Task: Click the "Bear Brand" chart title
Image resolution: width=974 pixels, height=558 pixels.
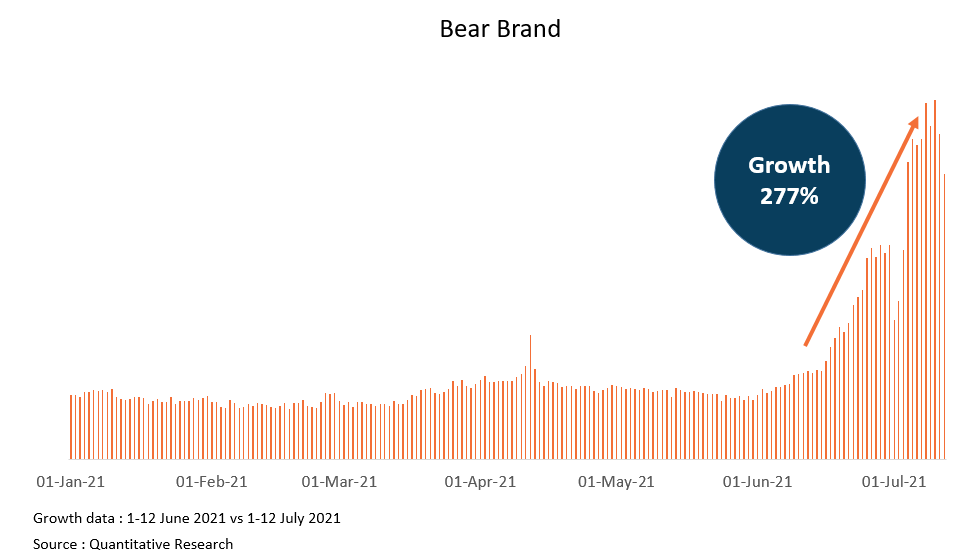Action: coord(500,29)
